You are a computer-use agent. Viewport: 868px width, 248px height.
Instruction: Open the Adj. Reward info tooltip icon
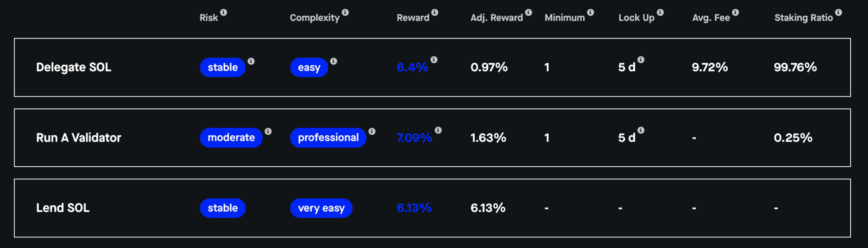pyautogui.click(x=529, y=12)
